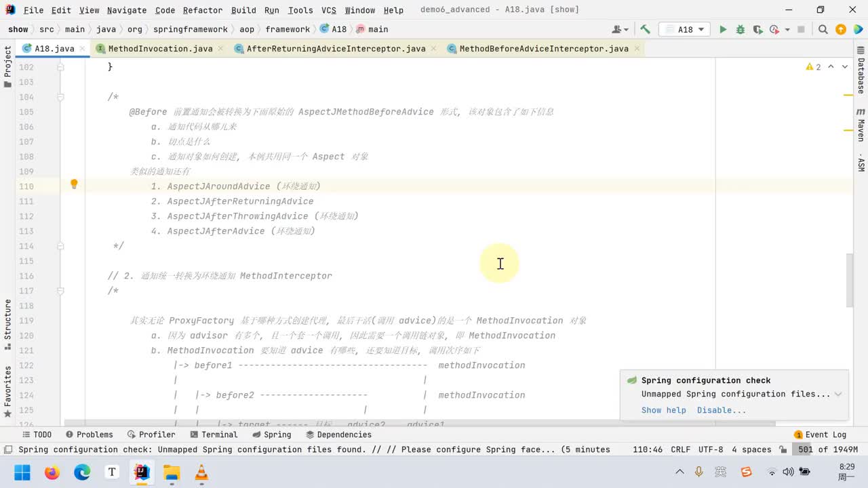This screenshot has width=868, height=488.
Task: Click the springframework breadcrumb segment
Action: click(x=190, y=29)
